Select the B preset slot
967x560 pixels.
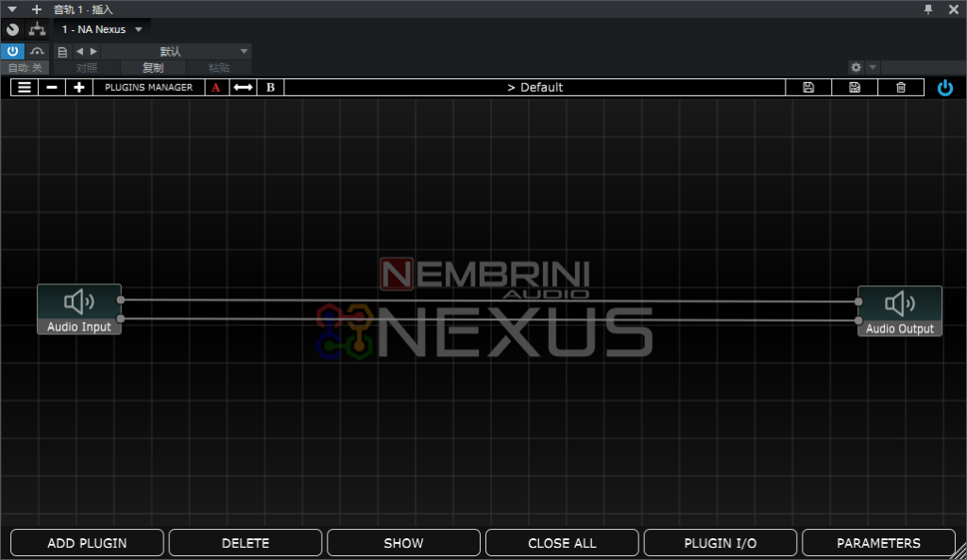point(270,88)
